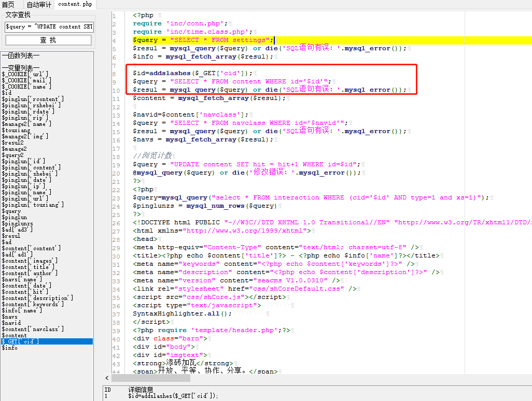This screenshot has width=532, height=401.
Task: Click $pinglun['touxiang'] in the list
Action: point(33,205)
